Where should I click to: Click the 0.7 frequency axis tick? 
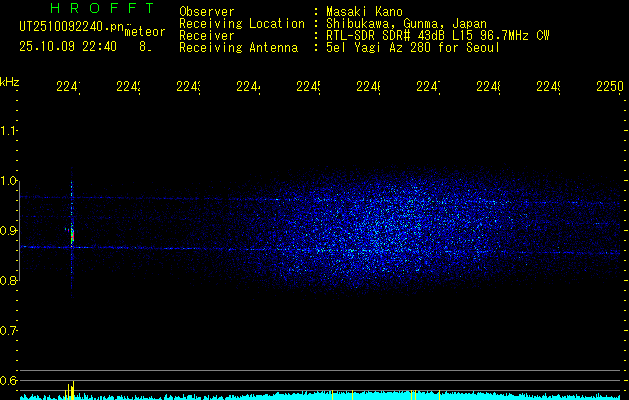click(9, 330)
